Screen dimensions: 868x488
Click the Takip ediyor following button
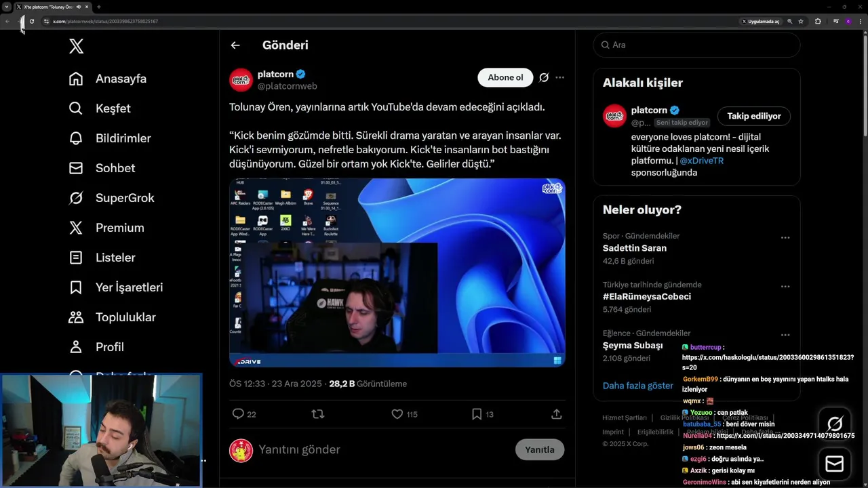click(x=754, y=116)
